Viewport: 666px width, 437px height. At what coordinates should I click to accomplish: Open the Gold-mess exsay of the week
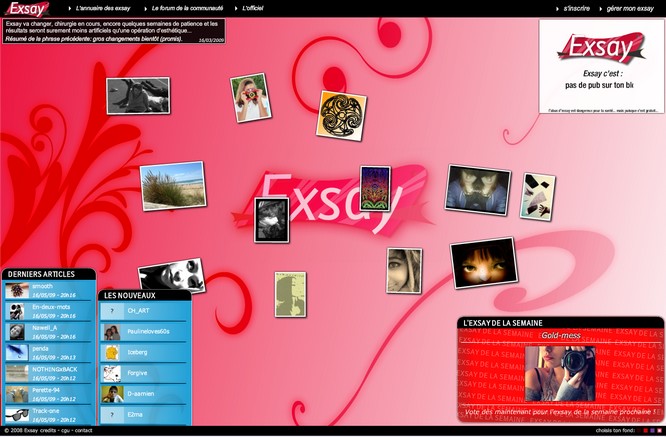coord(561,336)
